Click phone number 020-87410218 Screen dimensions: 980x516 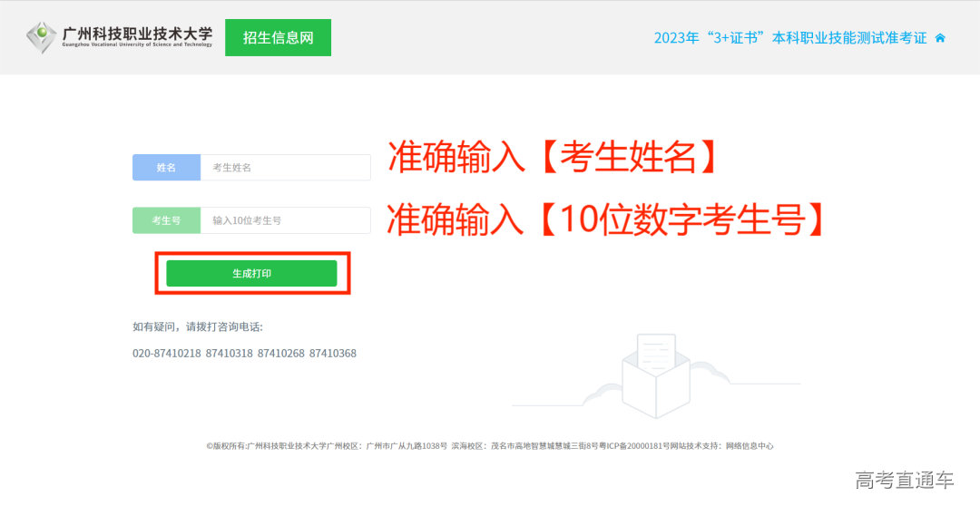click(166, 354)
